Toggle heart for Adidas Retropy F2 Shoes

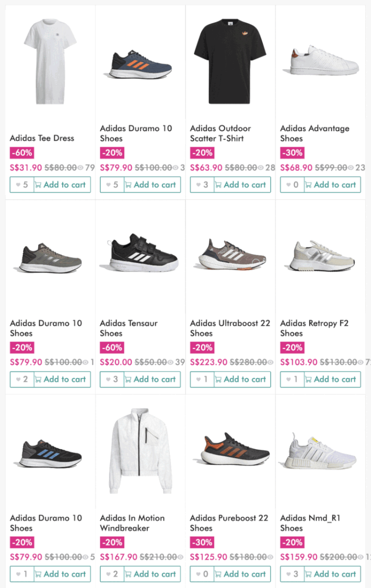click(292, 379)
